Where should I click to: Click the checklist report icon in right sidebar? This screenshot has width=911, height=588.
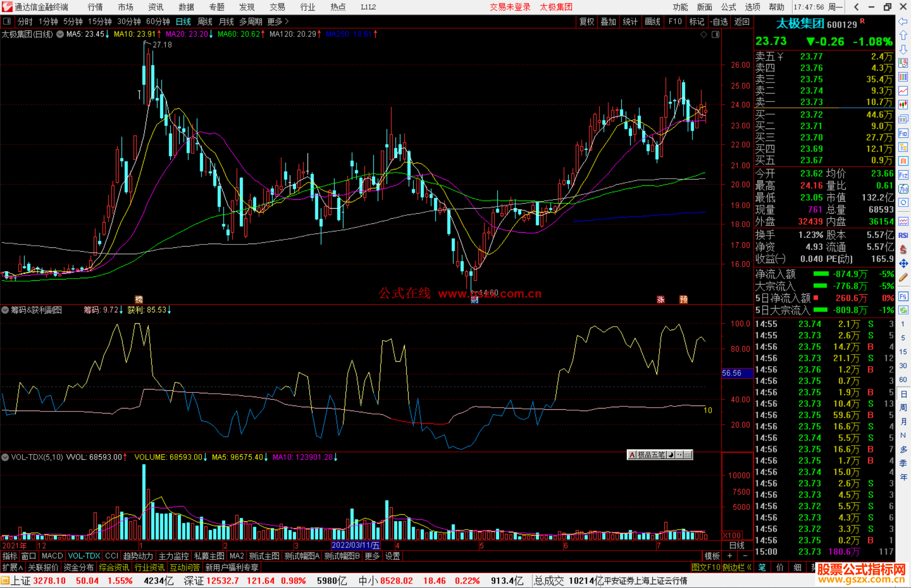[903, 63]
